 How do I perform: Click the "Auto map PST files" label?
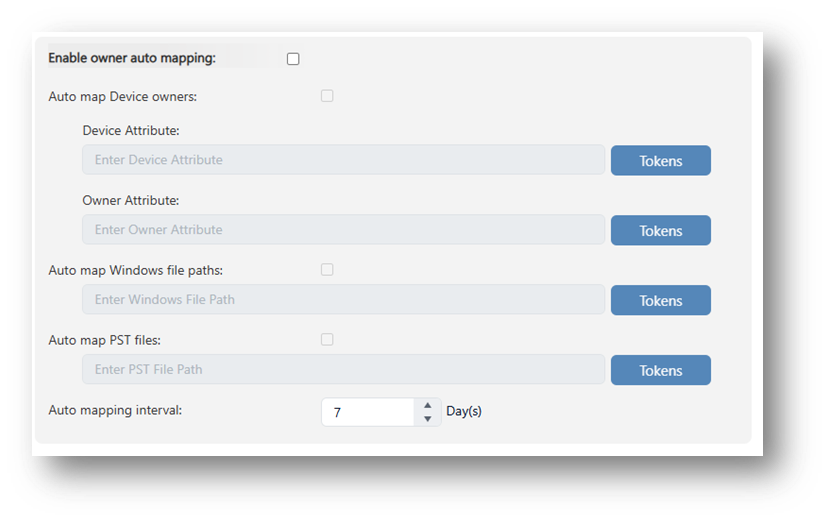click(x=105, y=340)
